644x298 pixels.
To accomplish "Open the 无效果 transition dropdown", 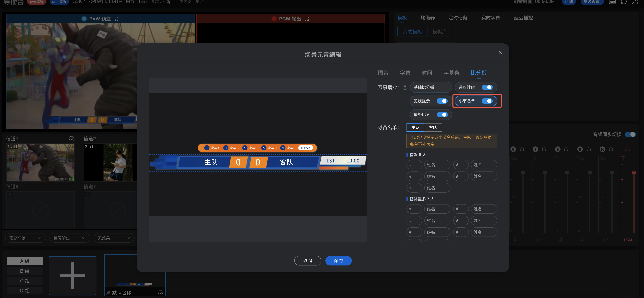I will point(114,238).
